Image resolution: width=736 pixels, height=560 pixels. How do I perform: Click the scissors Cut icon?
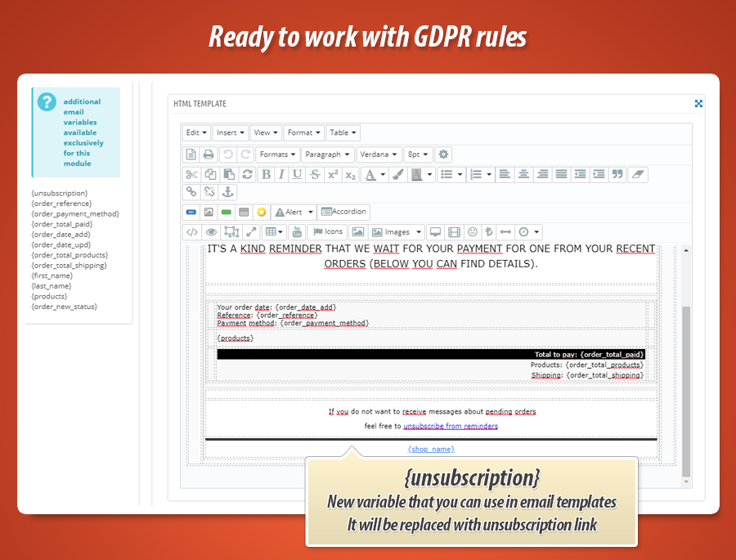[191, 174]
